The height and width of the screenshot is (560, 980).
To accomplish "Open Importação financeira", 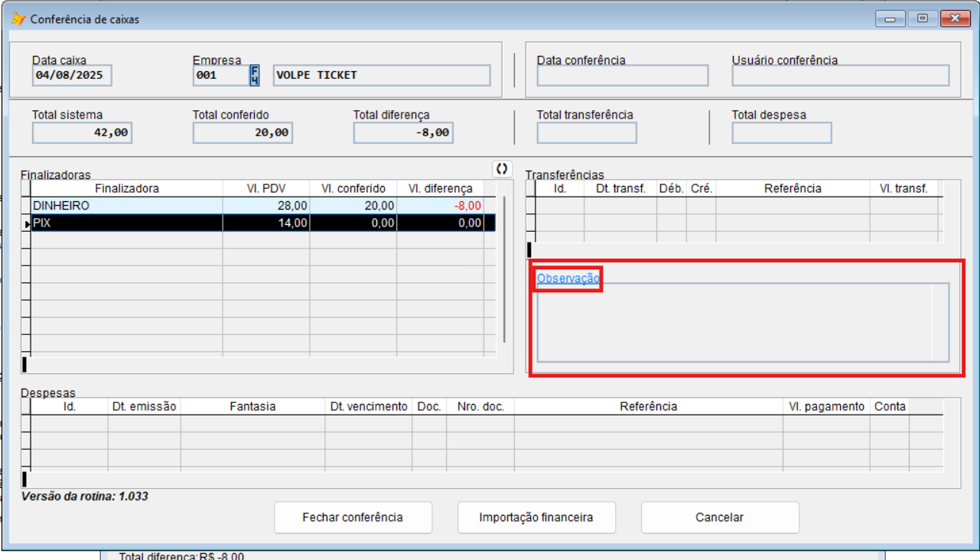I will pos(536,517).
